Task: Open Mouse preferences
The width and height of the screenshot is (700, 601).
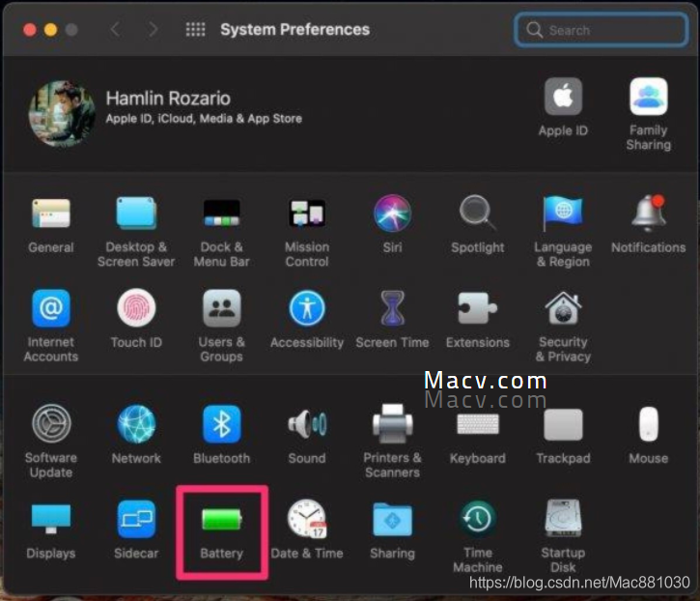Action: (x=648, y=423)
